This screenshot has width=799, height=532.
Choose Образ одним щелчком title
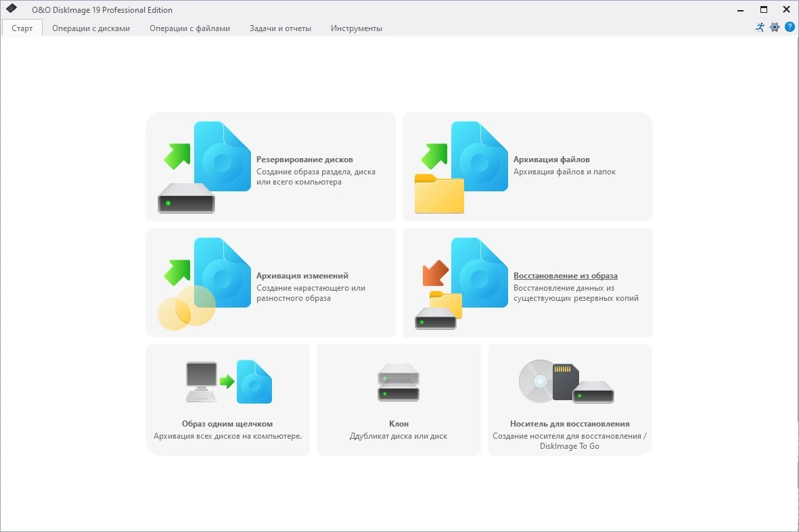tap(227, 424)
